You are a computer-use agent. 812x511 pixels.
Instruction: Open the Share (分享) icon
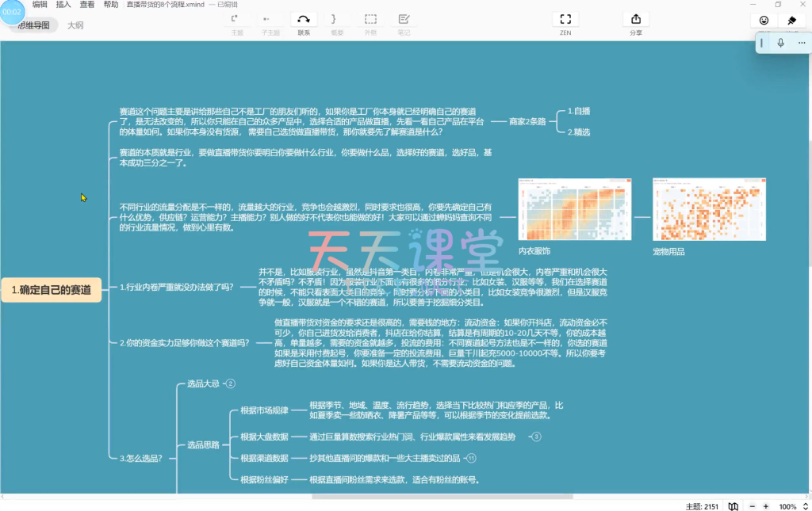[x=635, y=19]
